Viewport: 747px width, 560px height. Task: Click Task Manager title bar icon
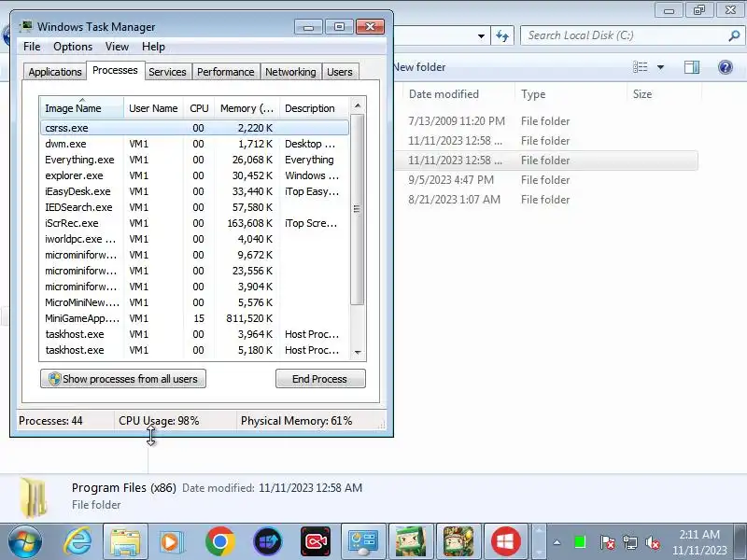pos(26,26)
